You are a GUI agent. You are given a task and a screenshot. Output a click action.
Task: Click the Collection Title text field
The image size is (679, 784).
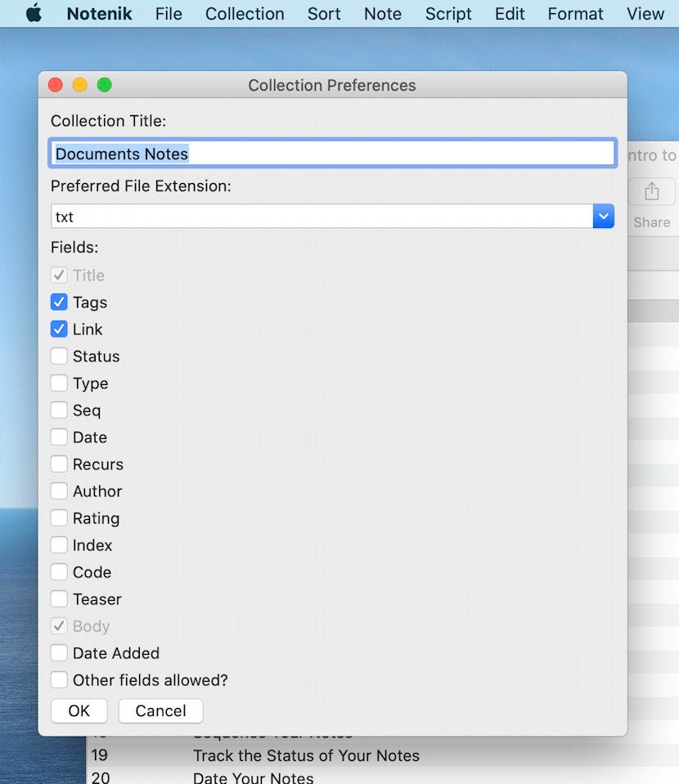point(332,153)
